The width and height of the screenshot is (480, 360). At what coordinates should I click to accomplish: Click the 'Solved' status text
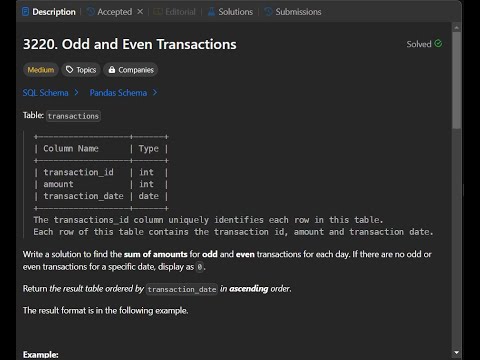coord(419,44)
